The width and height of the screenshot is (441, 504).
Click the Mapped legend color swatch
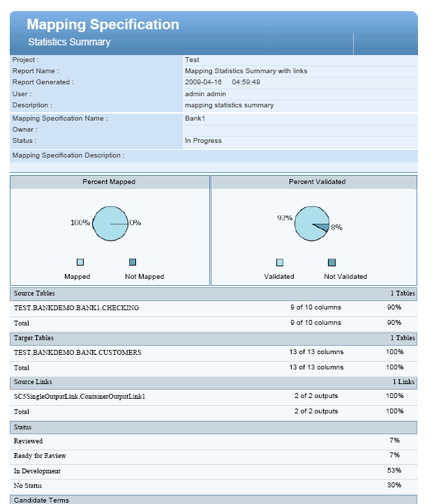[80, 262]
